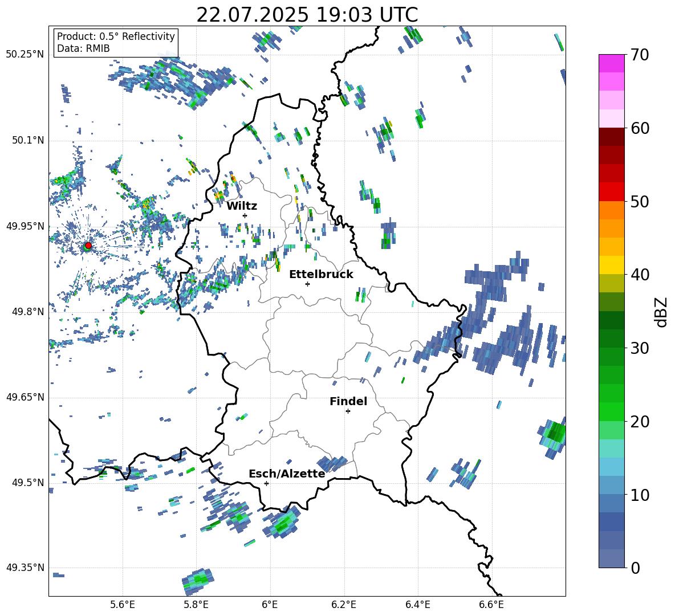The height and width of the screenshot is (616, 675).
Task: Click the 49.35°N latitude label
Action: coord(25,568)
